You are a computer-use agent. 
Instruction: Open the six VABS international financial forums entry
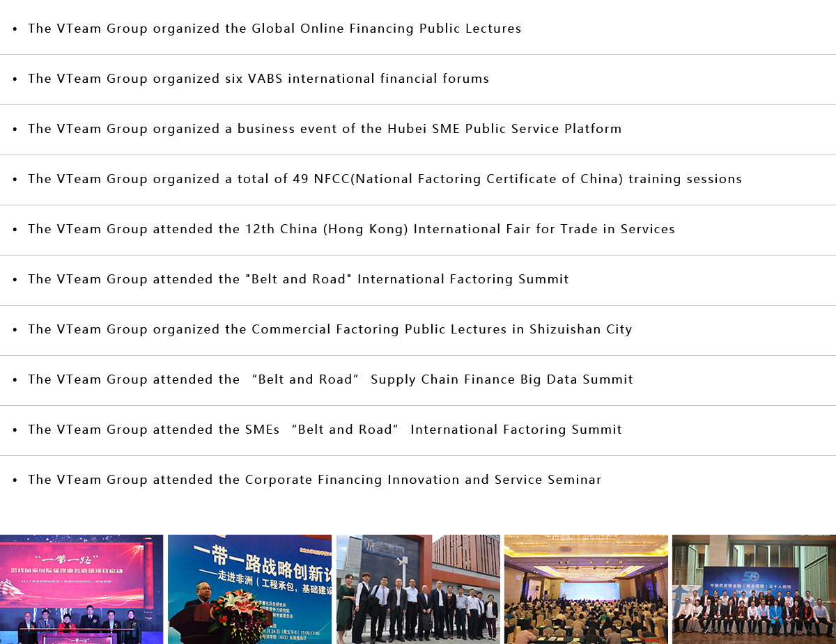point(258,79)
